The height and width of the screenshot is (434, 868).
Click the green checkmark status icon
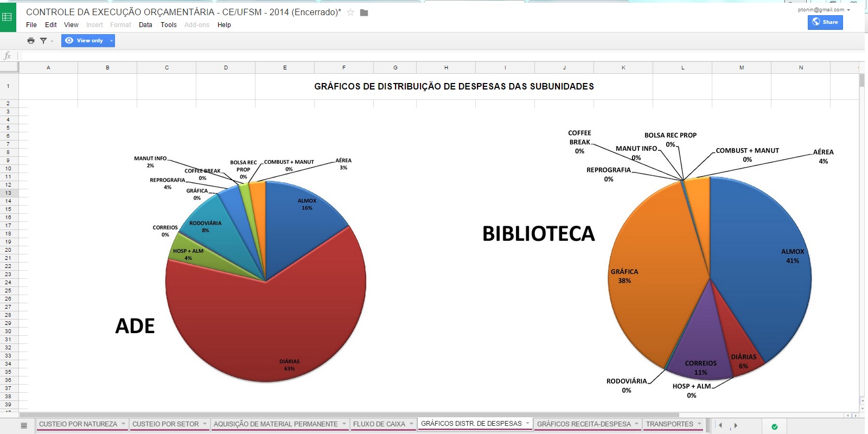tap(775, 426)
